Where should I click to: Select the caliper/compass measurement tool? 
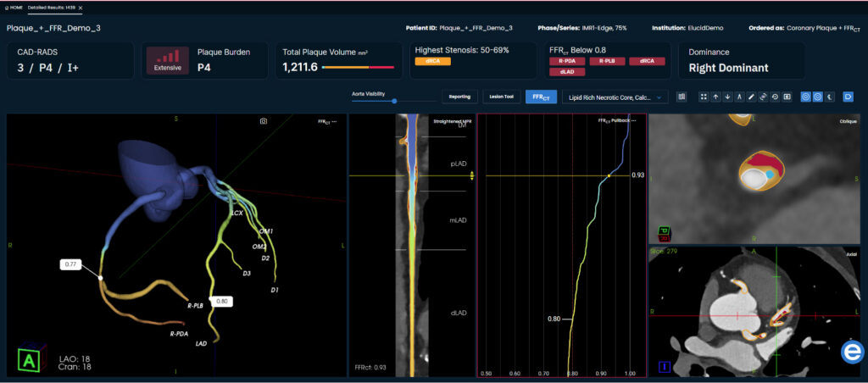point(739,97)
